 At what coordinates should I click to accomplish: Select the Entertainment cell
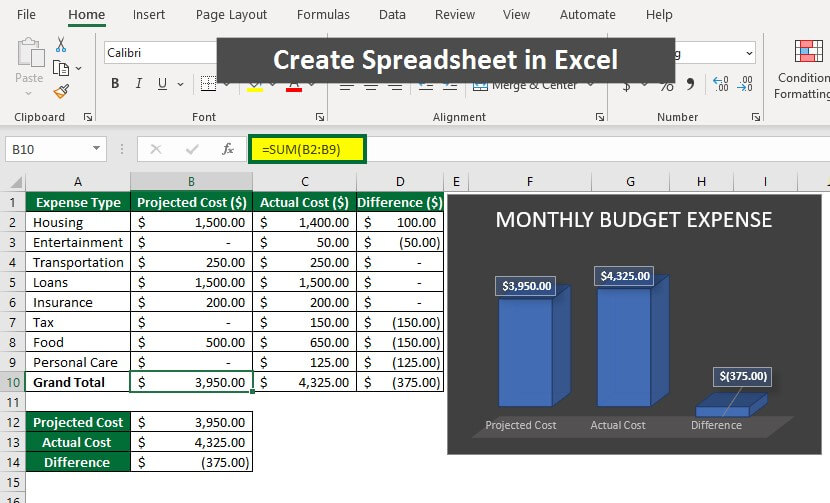pyautogui.click(x=78, y=242)
